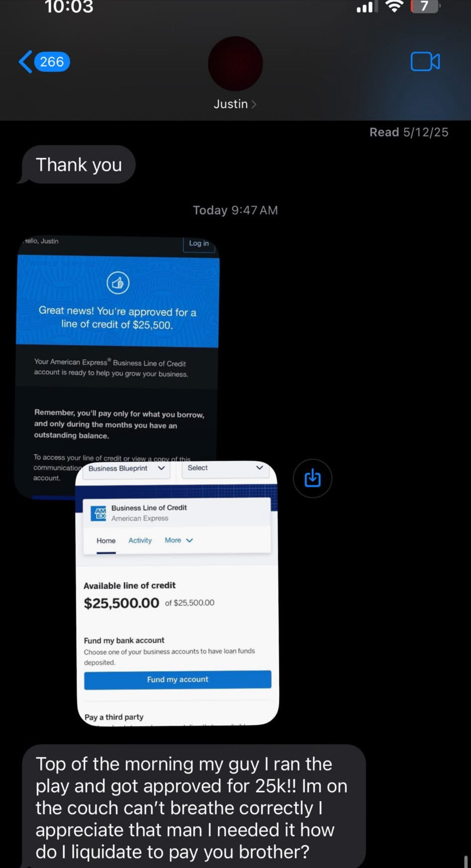The width and height of the screenshot is (471, 868).
Task: Open the Available line of credit screenshot
Action: click(177, 593)
